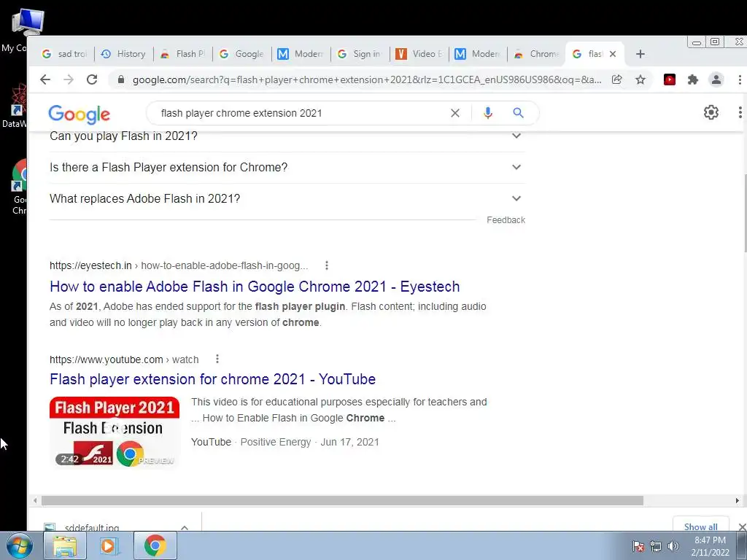The height and width of the screenshot is (560, 747).
Task: Switch to the 'sad trol' tab
Action: [x=65, y=54]
